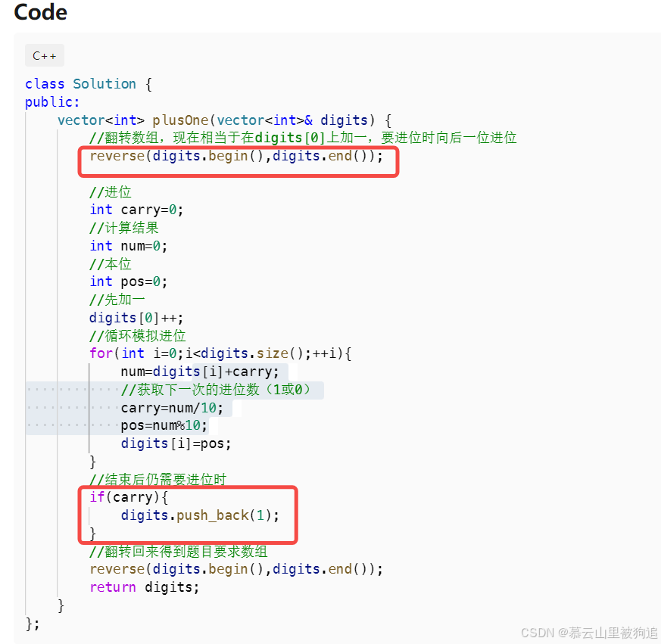Click the "class Solution {" line
661x644 pixels.
89,84
